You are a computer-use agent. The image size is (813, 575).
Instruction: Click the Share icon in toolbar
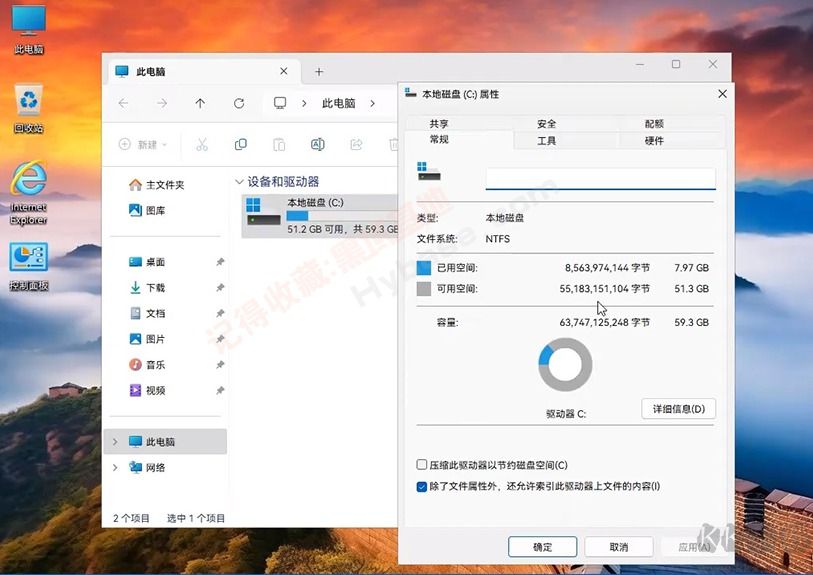point(356,144)
